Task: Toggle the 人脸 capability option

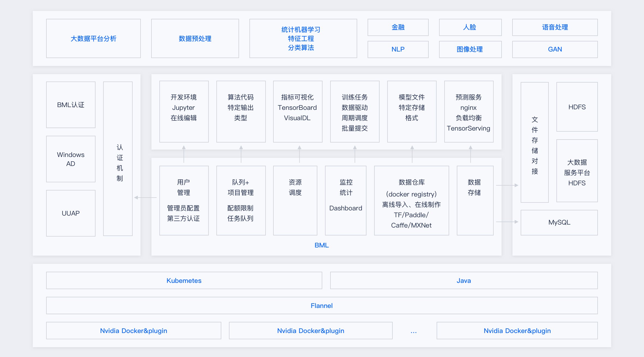Action: 470,27
